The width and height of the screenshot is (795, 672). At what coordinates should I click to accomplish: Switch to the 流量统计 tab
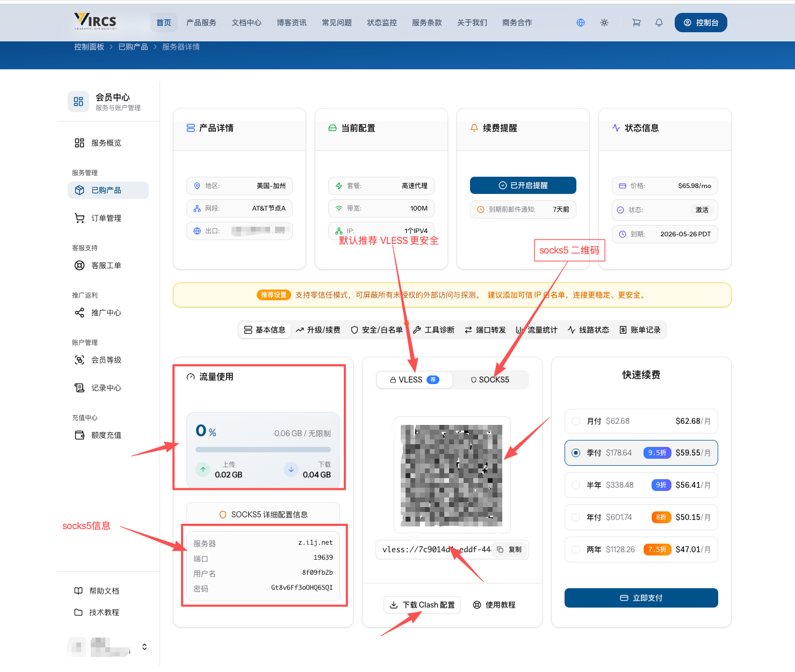537,330
